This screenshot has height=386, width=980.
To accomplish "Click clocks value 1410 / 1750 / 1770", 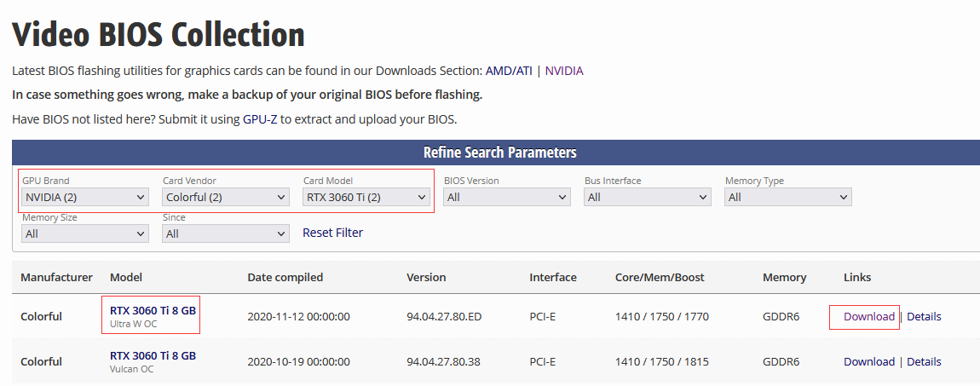I will [662, 317].
